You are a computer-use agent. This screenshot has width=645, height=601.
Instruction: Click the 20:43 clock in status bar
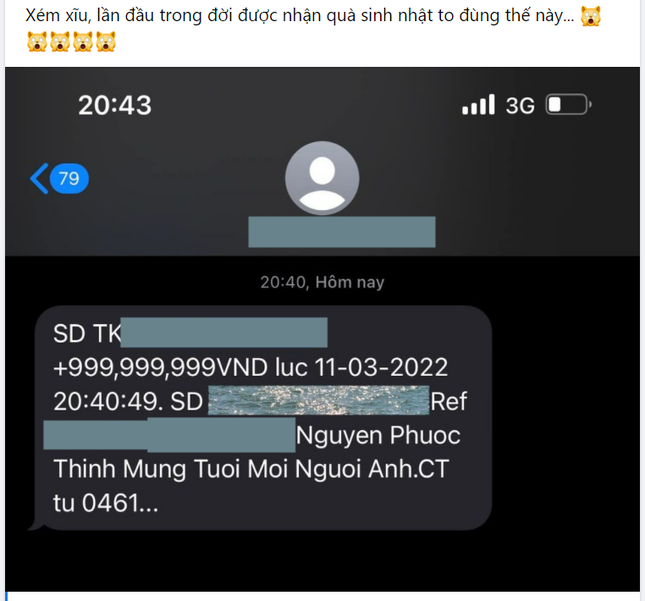click(115, 105)
